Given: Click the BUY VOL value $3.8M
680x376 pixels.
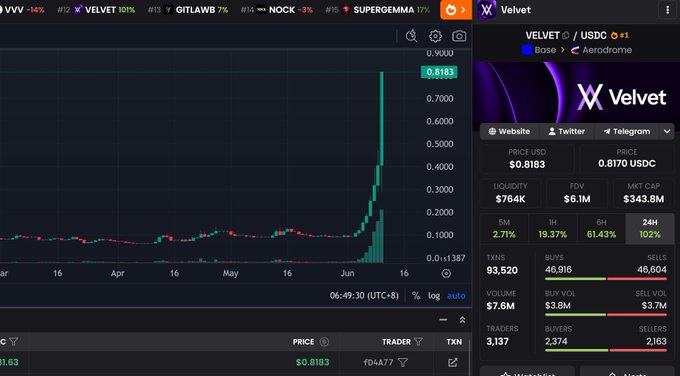Looking at the screenshot, I should (x=558, y=306).
